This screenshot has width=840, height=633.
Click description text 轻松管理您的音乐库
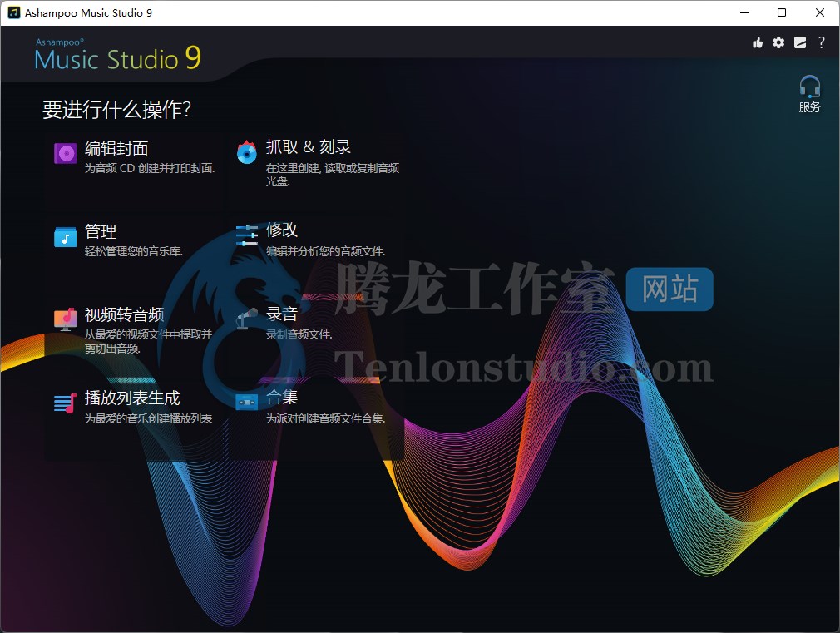[x=134, y=251]
